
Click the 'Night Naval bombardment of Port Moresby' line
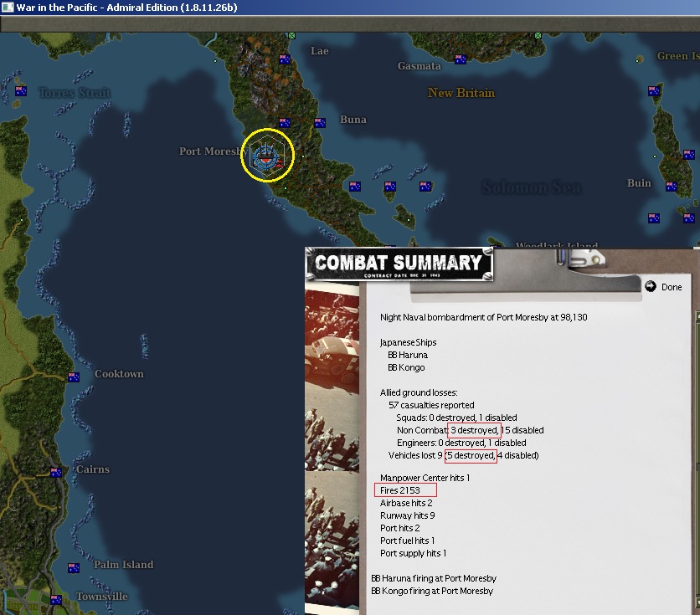(x=483, y=317)
